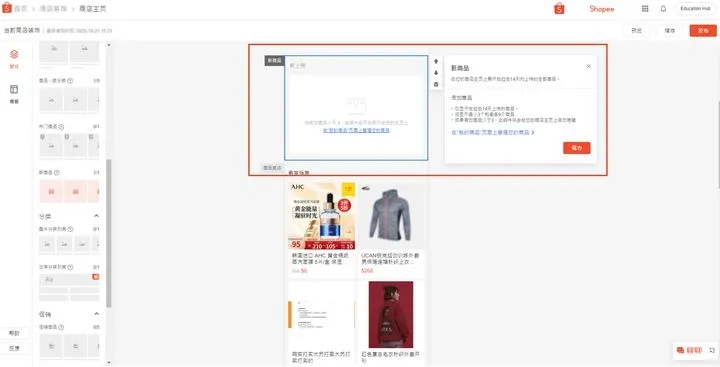720x367 pixels.
Task: Click the 帮助 help button
Action: [x=14, y=333]
